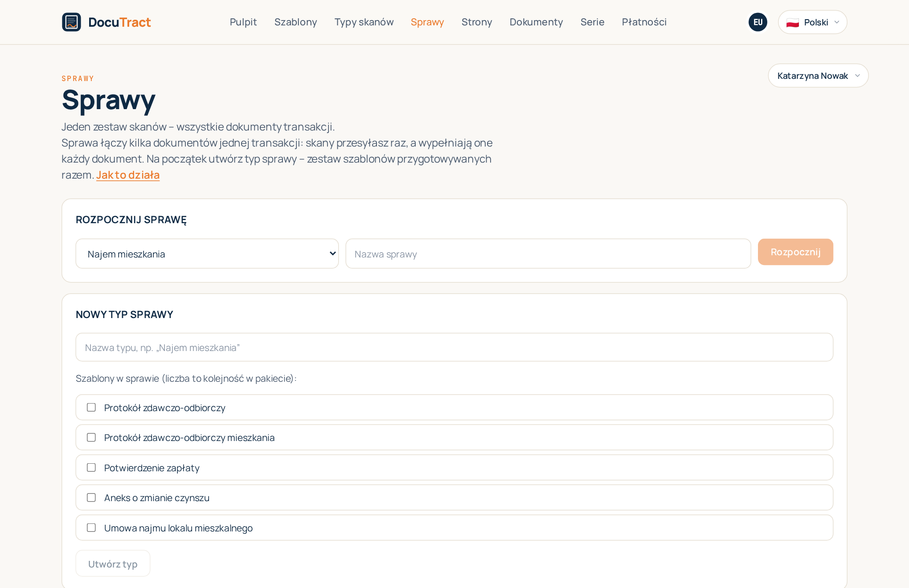Click the Rozpocznij button
Image resolution: width=909 pixels, height=588 pixels.
click(795, 252)
